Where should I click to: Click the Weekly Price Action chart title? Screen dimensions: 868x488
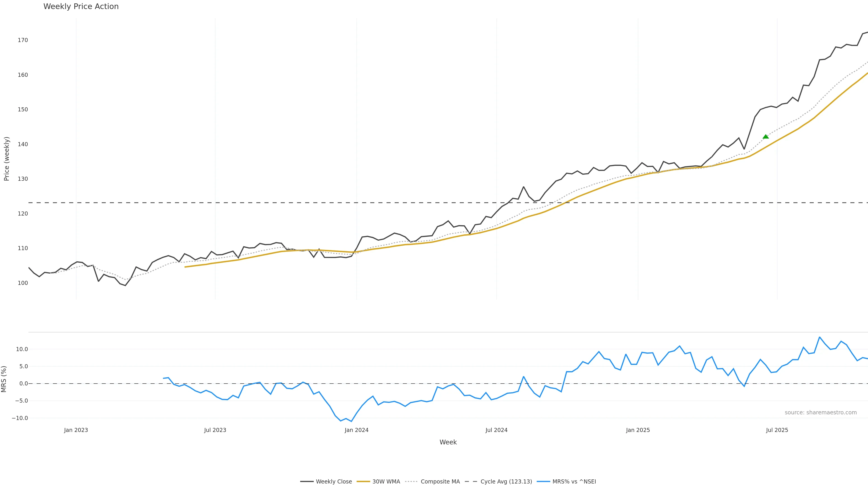(x=81, y=6)
